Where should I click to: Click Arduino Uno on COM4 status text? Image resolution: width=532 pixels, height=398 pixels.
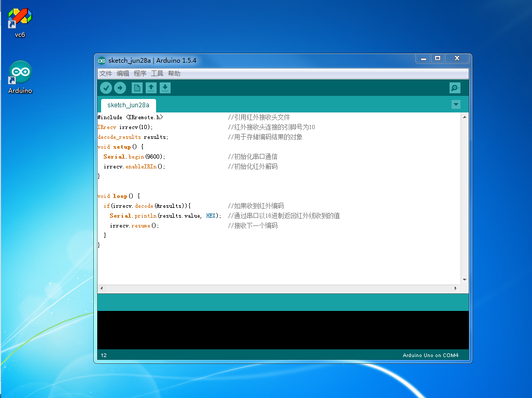[430, 356]
